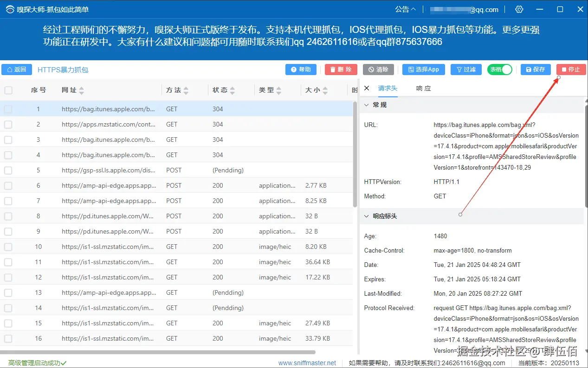
Task: Click row 10 image/heic type cell
Action: pyautogui.click(x=275, y=247)
